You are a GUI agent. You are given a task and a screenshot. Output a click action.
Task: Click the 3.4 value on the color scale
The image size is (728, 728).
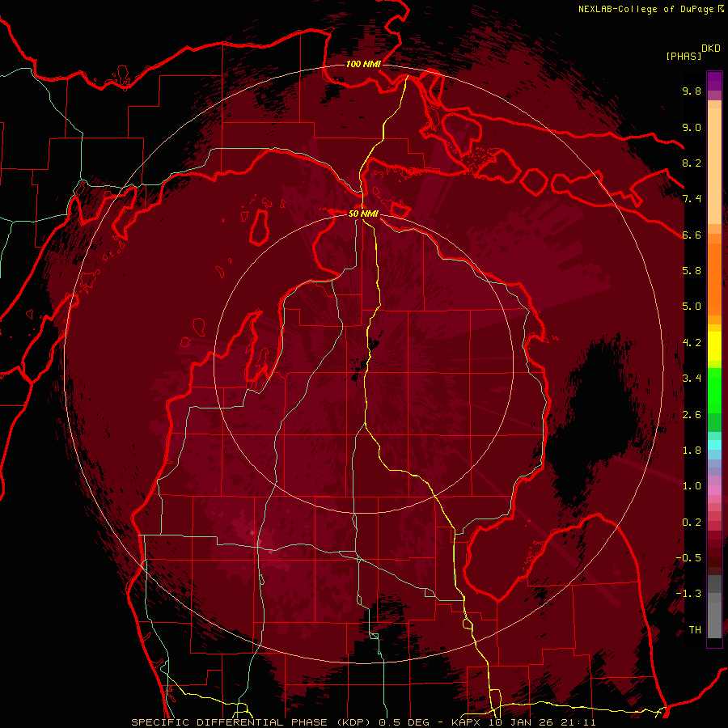click(692, 379)
